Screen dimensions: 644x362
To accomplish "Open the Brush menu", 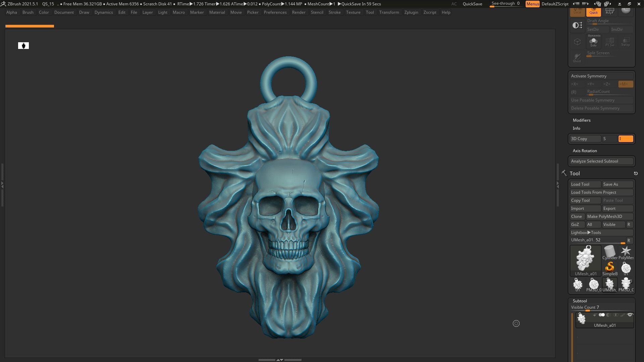I will 28,12.
